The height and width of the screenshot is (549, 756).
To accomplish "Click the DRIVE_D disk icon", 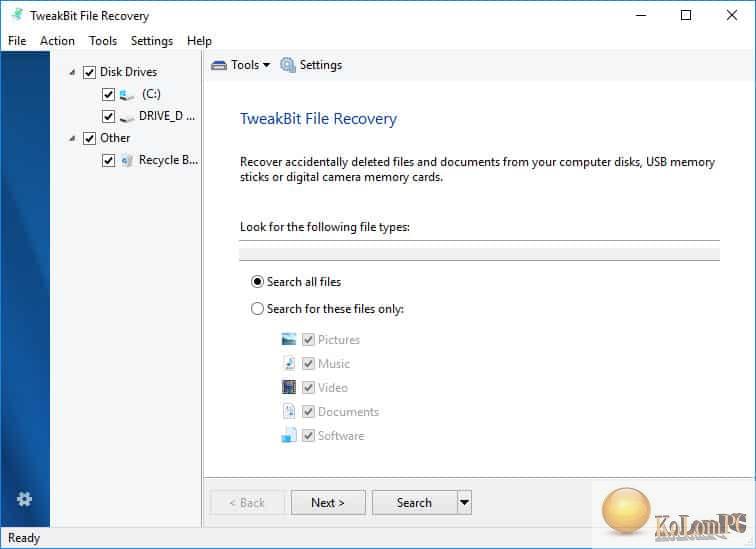I will 127,117.
